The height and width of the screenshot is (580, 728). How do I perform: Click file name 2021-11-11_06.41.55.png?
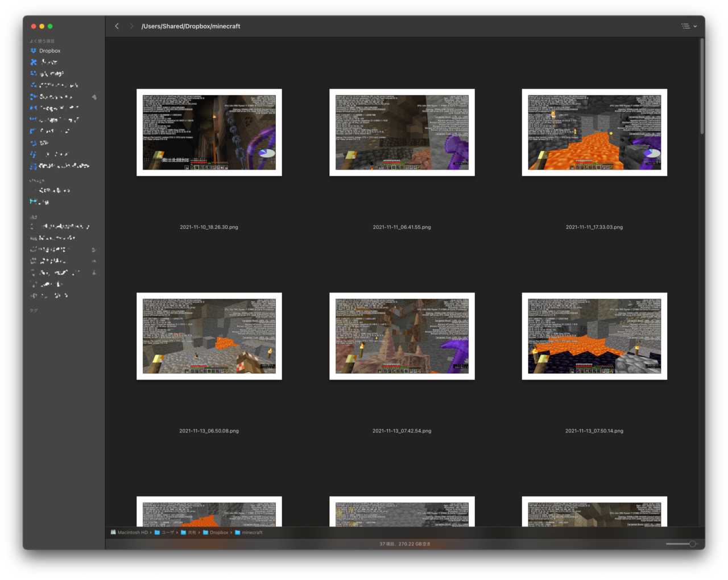point(402,227)
